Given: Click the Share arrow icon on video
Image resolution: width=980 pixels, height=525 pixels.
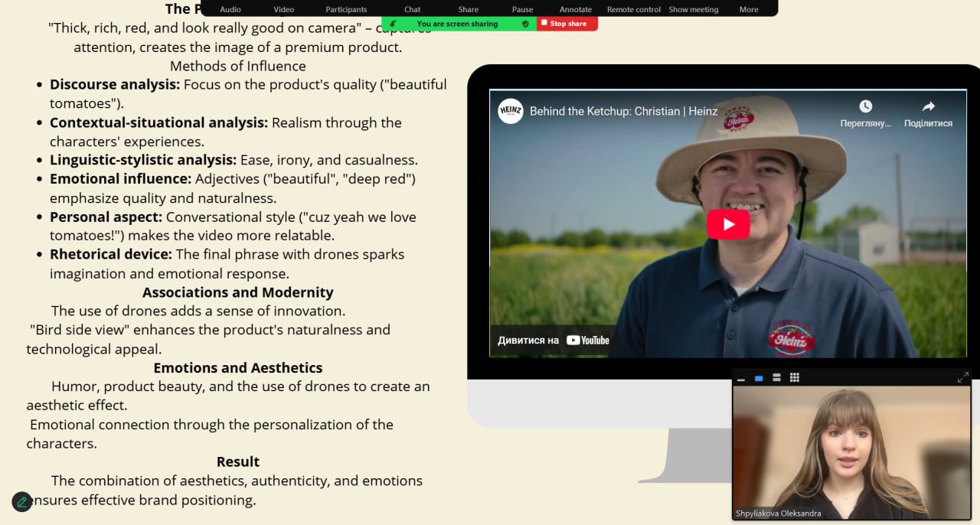Looking at the screenshot, I should click(x=928, y=106).
